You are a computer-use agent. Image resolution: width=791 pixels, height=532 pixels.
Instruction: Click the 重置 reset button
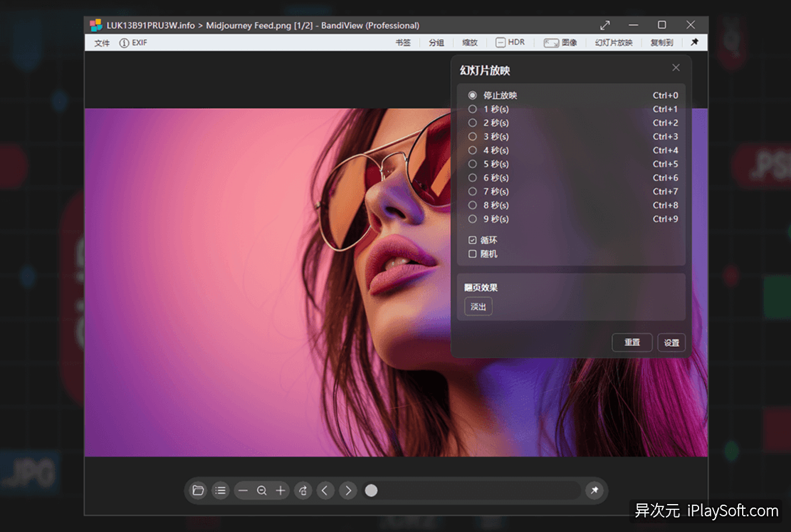click(x=632, y=342)
